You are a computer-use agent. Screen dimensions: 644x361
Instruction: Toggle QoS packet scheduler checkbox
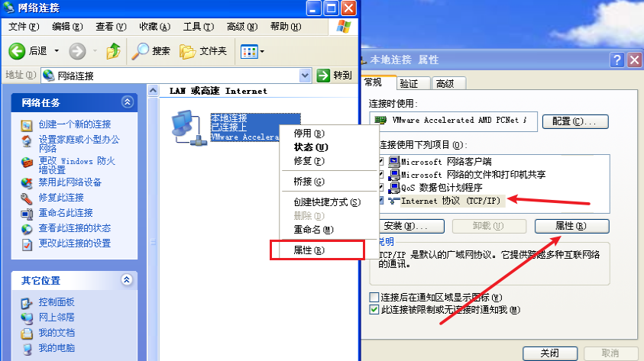pyautogui.click(x=381, y=188)
